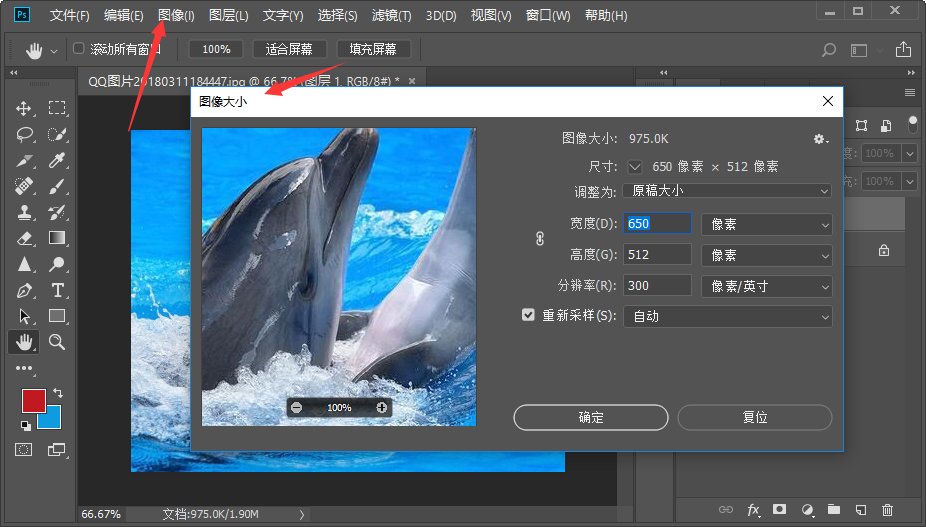
Task: Select the Pen tool
Action: [x=24, y=290]
